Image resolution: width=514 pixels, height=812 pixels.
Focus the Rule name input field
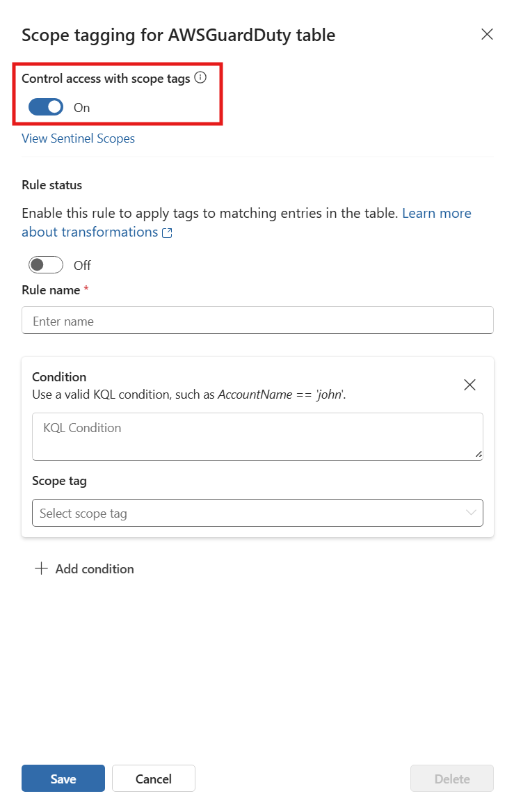(x=257, y=321)
